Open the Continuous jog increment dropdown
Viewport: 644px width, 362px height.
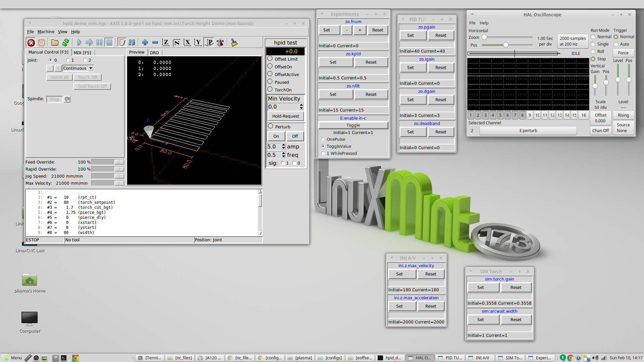coord(91,68)
